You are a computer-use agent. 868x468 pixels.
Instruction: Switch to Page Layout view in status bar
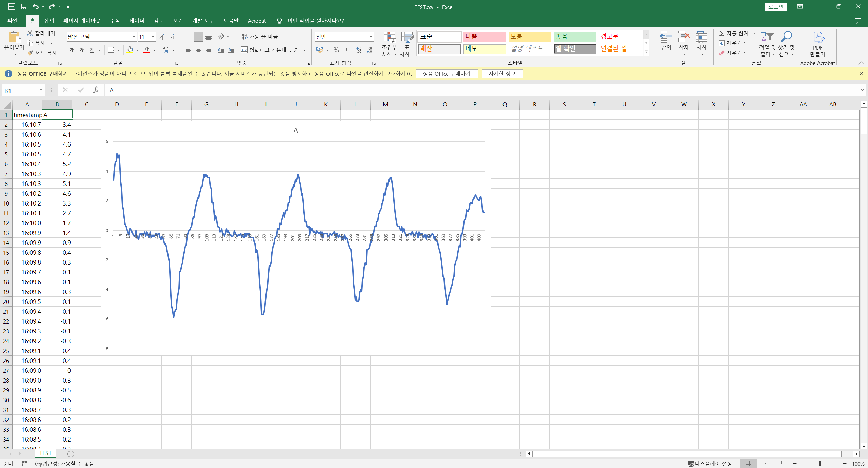pyautogui.click(x=765, y=464)
